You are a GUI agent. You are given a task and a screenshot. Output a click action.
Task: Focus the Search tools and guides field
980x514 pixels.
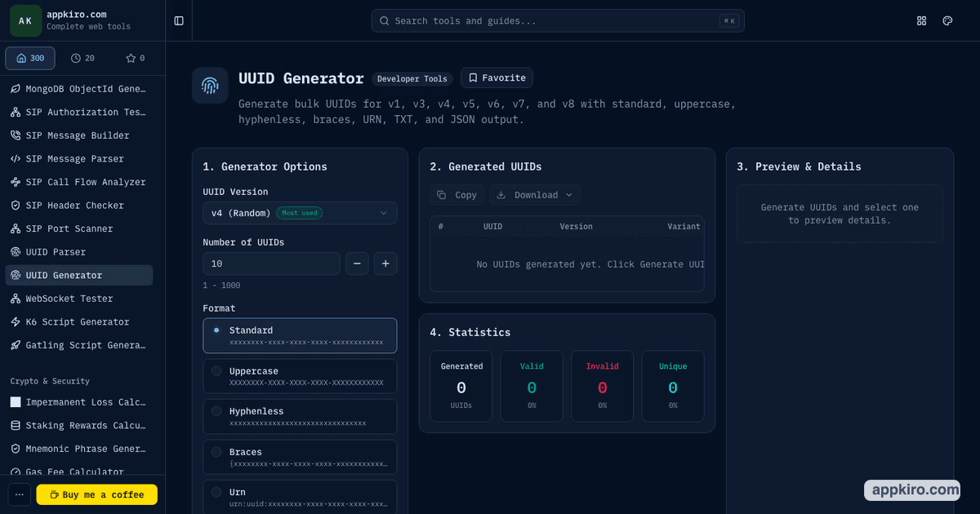click(558, 20)
